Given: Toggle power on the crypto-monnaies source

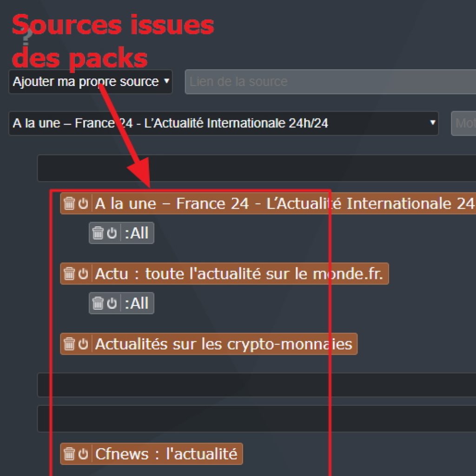Looking at the screenshot, I should pos(83,344).
